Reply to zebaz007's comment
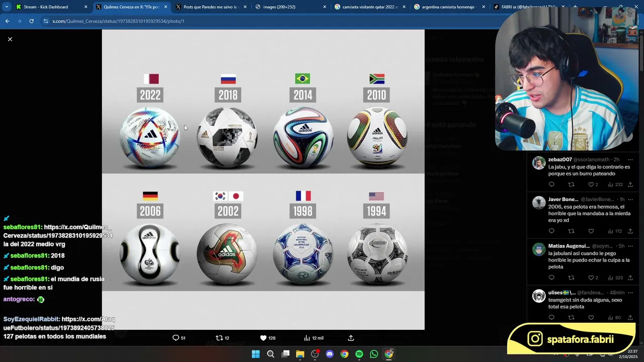Viewport: 644px width, 362px height. point(551,185)
